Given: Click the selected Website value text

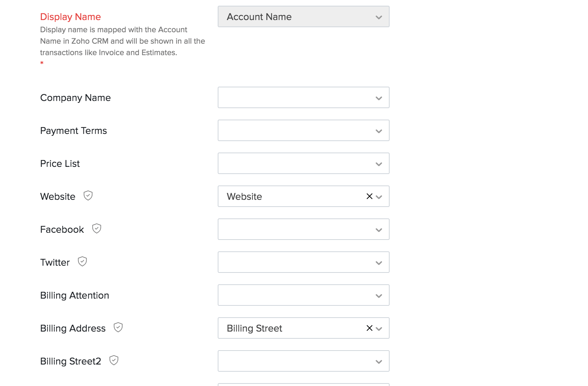Looking at the screenshot, I should coord(244,197).
